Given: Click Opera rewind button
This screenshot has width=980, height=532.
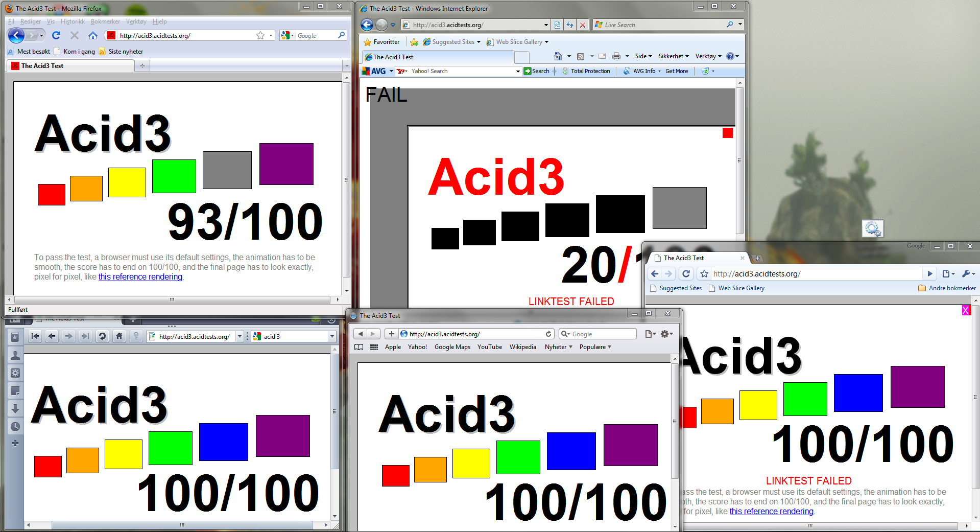Looking at the screenshot, I should click(35, 336).
